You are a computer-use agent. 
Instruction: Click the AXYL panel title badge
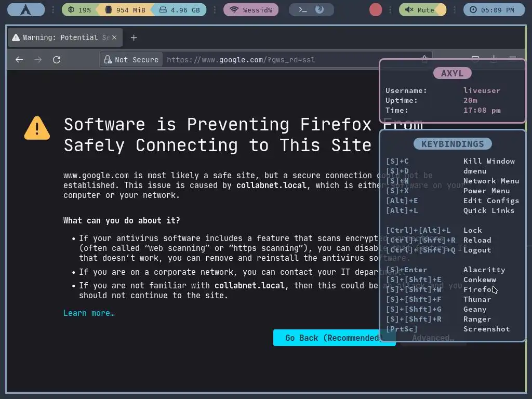(x=453, y=73)
